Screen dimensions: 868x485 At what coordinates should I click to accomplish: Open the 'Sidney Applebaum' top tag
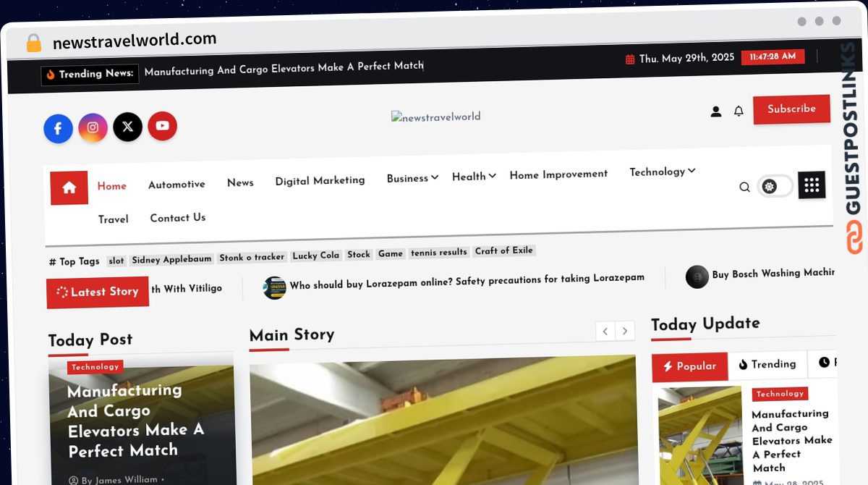pos(171,259)
